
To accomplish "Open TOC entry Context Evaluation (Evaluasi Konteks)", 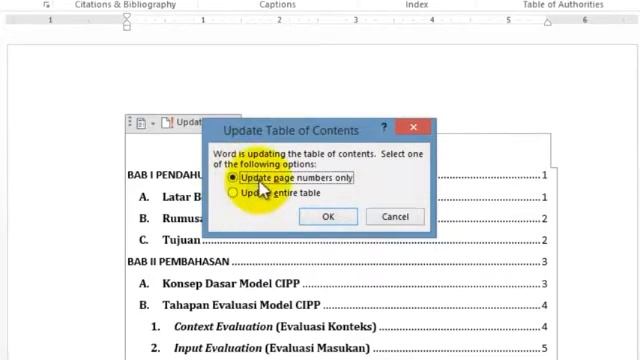I will pos(349,327).
